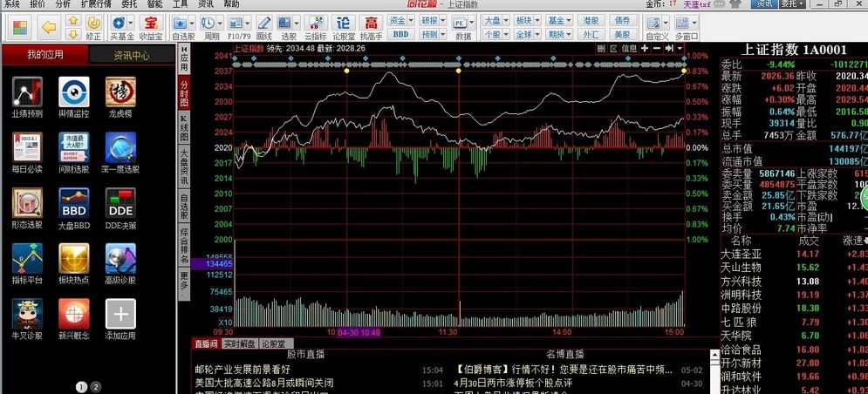Screen dimensions: 868x394
Task: Open the 大盘 dropdown menu
Action: [x=494, y=19]
